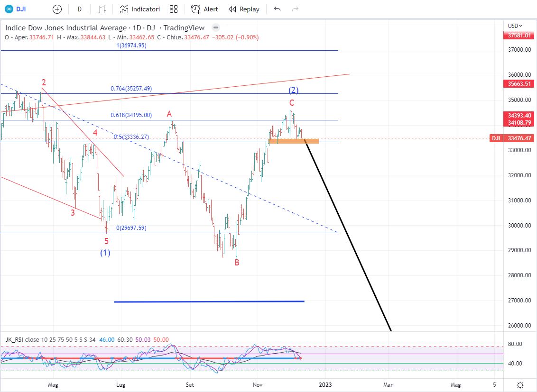Image resolution: width=537 pixels, height=392 pixels.
Task: Select the blue wave label (2)
Action: tap(294, 90)
